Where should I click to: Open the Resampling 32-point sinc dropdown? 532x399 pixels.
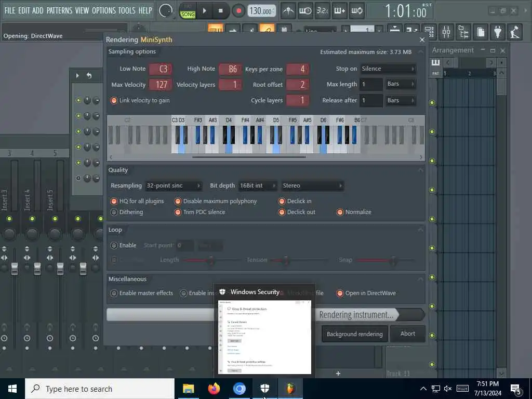click(x=174, y=185)
